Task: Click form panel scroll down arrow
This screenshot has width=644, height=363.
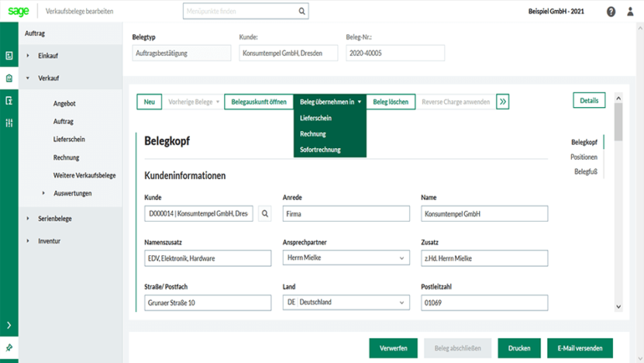Action: point(619,307)
